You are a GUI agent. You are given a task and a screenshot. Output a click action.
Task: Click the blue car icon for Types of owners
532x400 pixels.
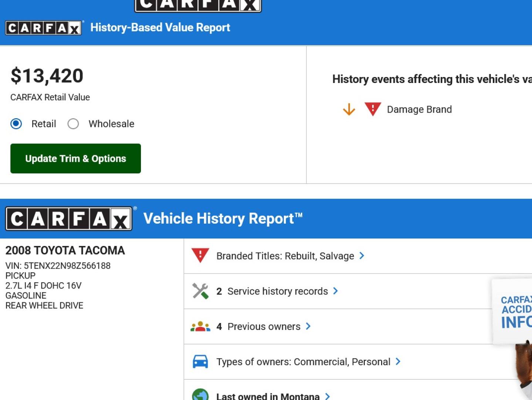point(200,361)
